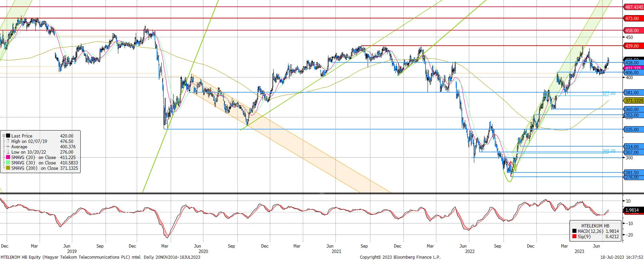Click the 2022 year label on time axis
Image resolution: width=644 pixels, height=260 pixels.
470,251
